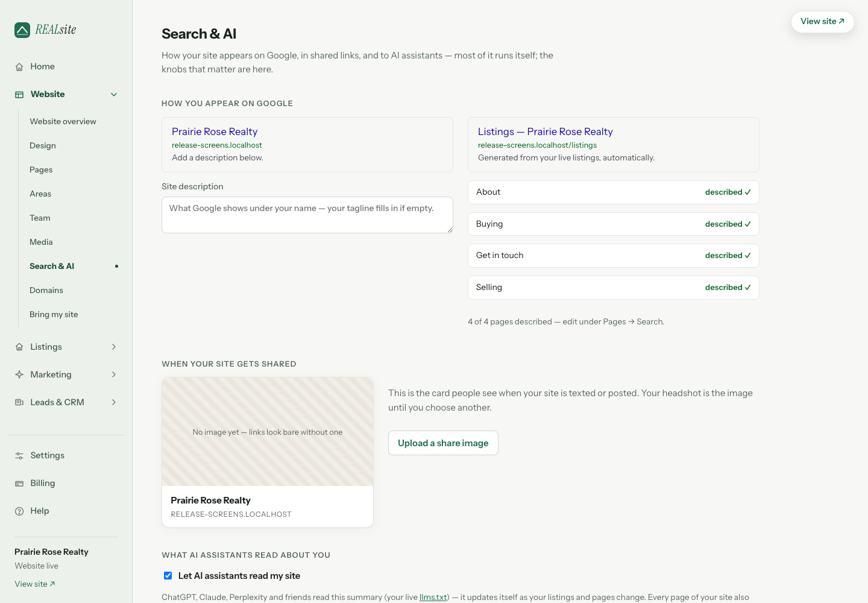Go to the Design page

click(43, 145)
